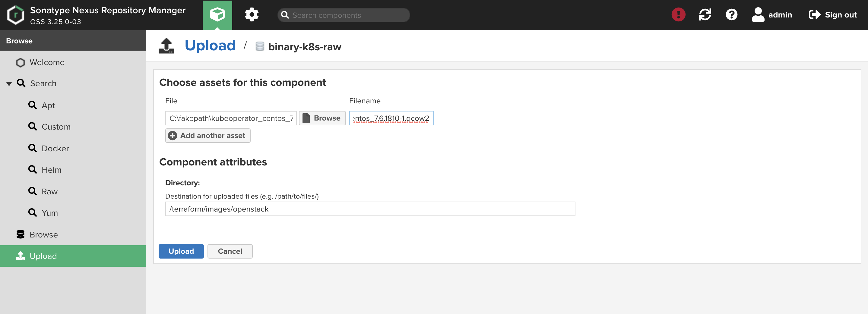Image resolution: width=868 pixels, height=314 pixels.
Task: Click the refresh icon in header
Action: pyautogui.click(x=705, y=15)
